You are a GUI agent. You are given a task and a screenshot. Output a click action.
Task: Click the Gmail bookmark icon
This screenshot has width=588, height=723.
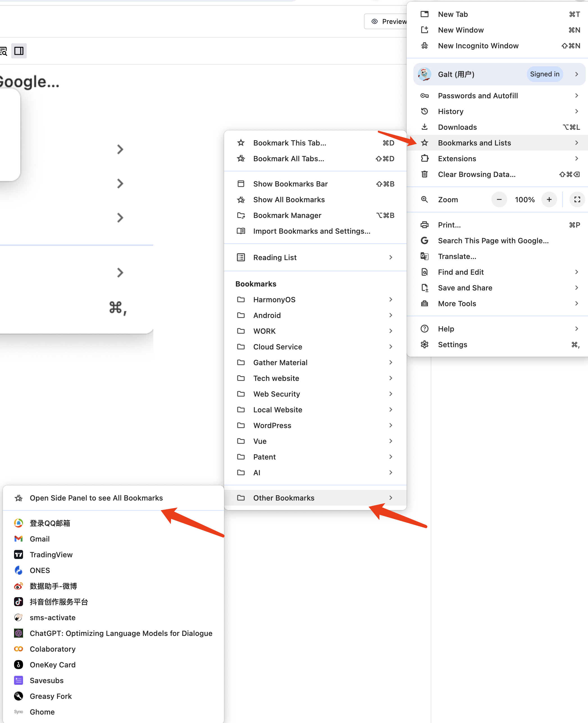[18, 539]
